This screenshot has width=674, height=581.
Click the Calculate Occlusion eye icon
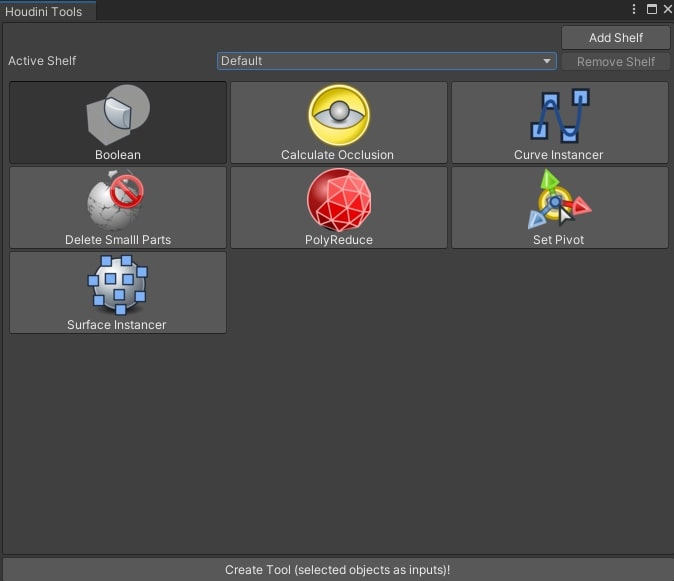point(338,114)
